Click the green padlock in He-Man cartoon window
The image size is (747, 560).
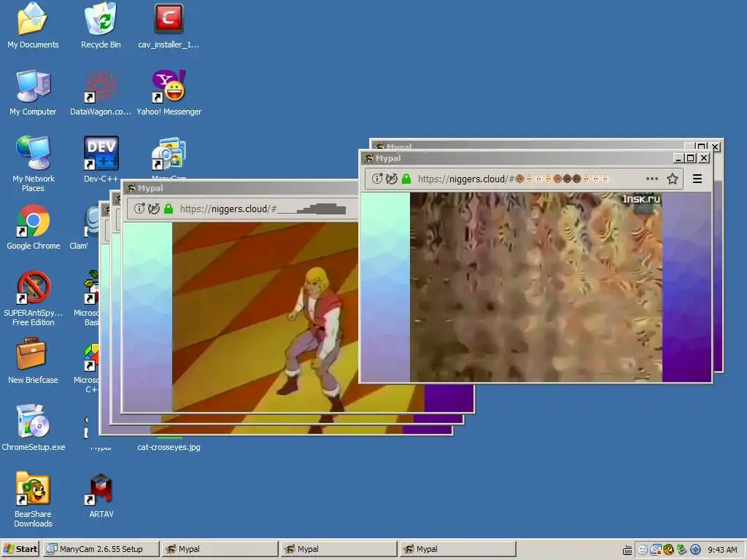coord(169,209)
